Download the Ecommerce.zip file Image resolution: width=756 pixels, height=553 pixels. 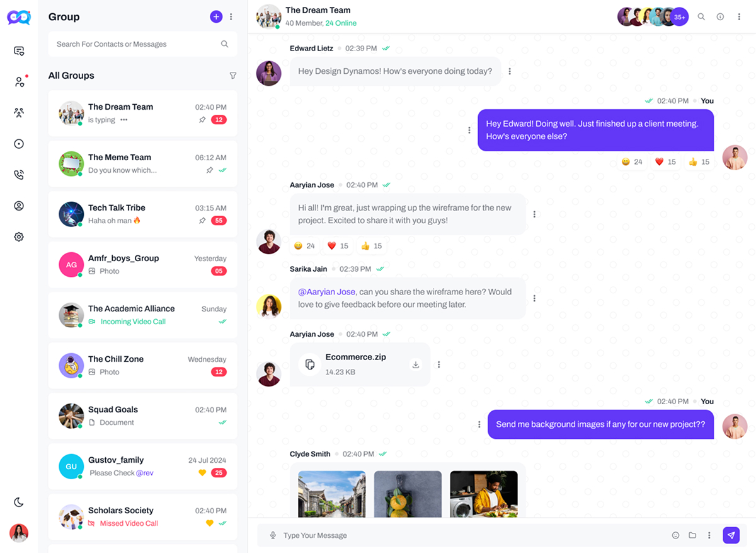pyautogui.click(x=415, y=364)
